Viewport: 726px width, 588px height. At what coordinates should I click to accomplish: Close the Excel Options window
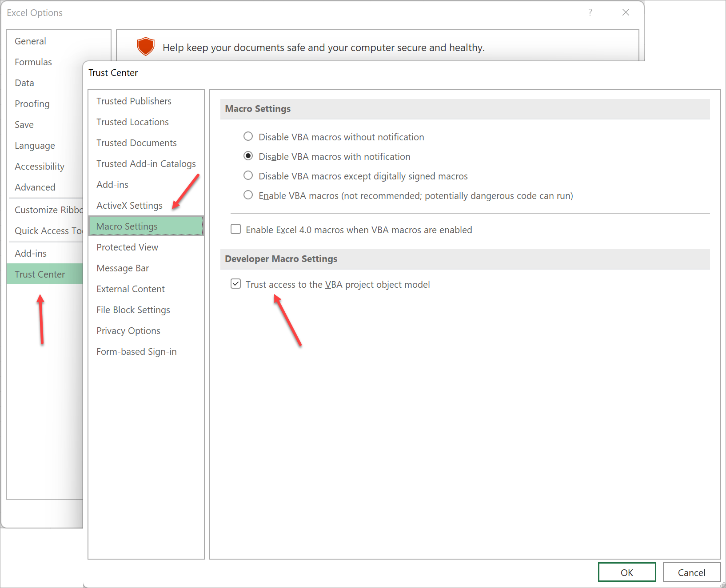coord(626,12)
